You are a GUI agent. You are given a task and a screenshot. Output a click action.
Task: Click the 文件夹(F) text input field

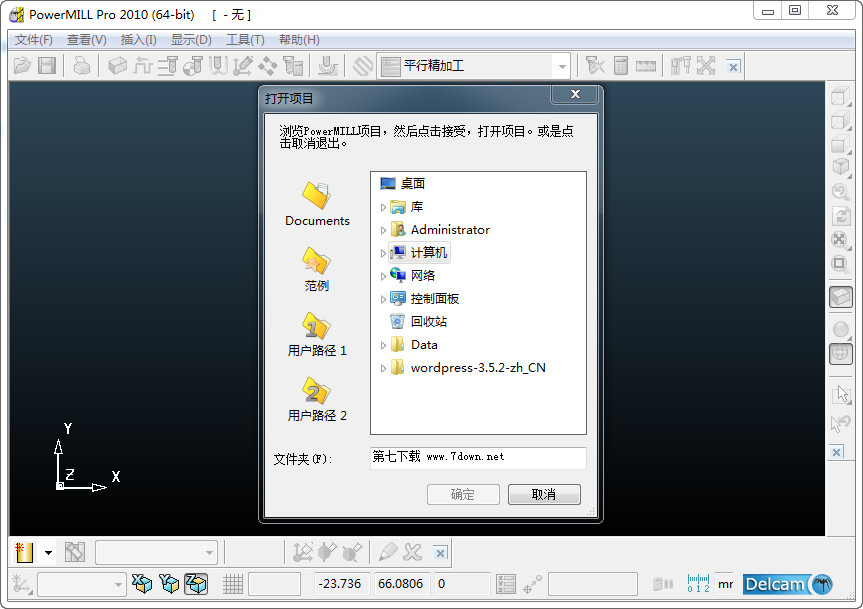coord(478,457)
